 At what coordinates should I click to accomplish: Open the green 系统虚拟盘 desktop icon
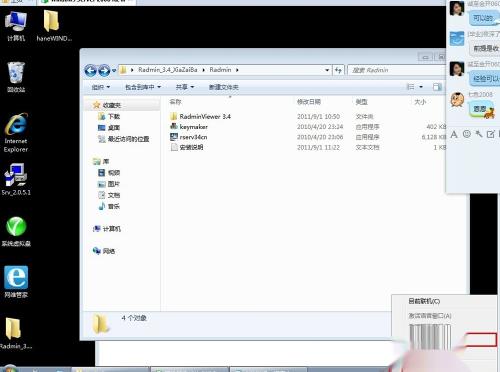point(16,231)
